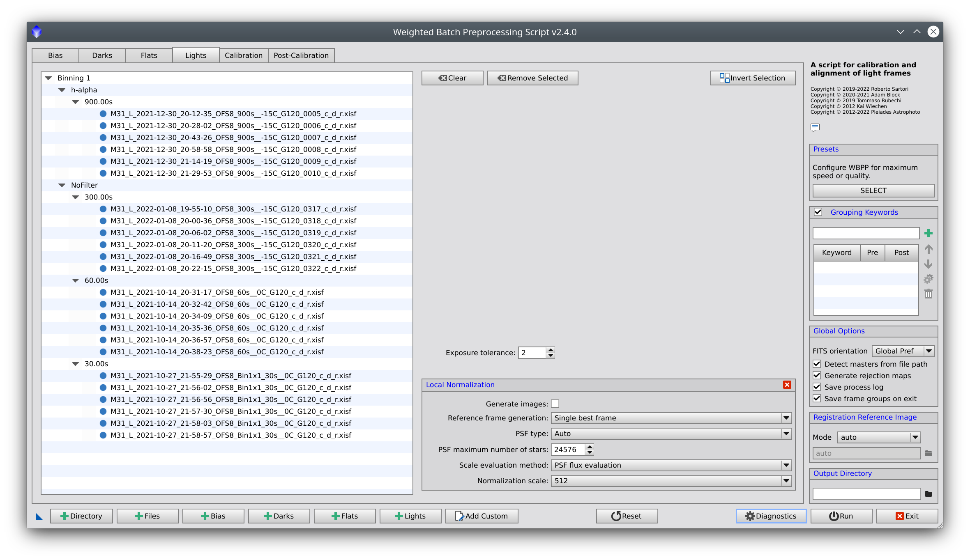Click the Clear button to remove files
970x560 pixels.
tap(452, 77)
